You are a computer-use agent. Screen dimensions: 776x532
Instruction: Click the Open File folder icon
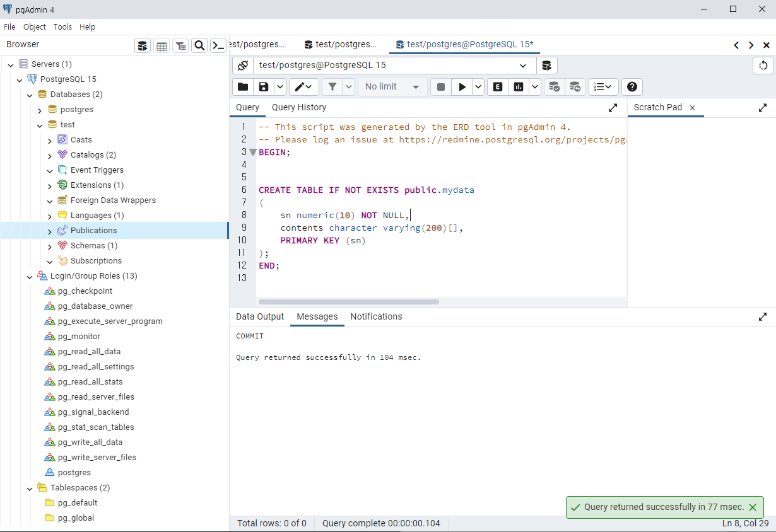(243, 87)
